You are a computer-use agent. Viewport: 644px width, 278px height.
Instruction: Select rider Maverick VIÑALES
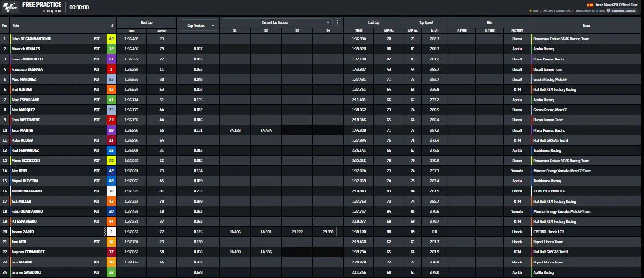26,49
